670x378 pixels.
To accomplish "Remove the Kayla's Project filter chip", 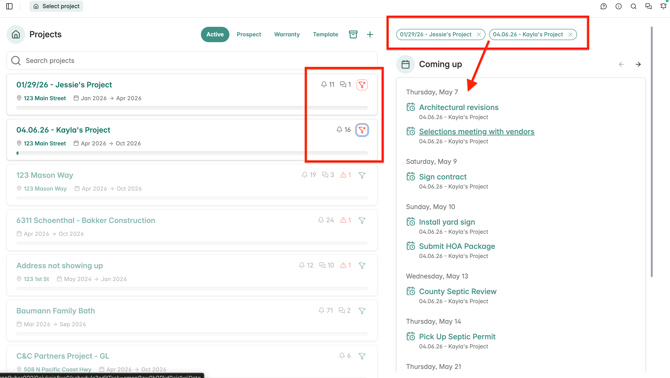I will (x=570, y=35).
